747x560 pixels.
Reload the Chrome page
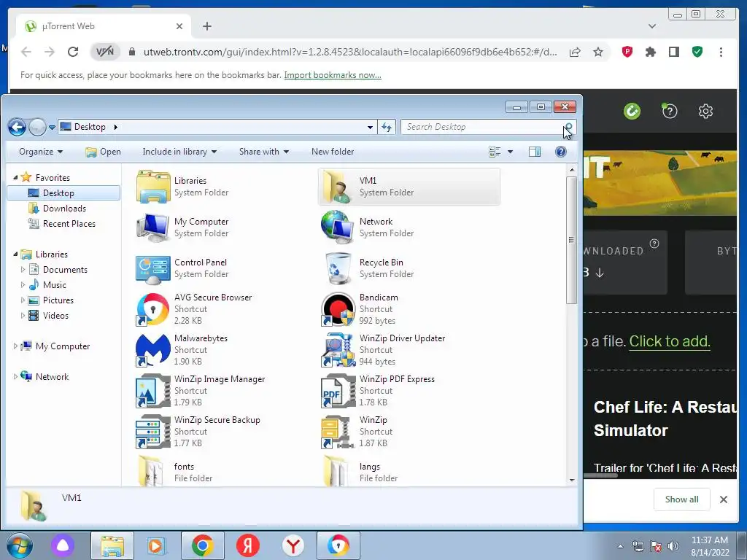[x=72, y=52]
